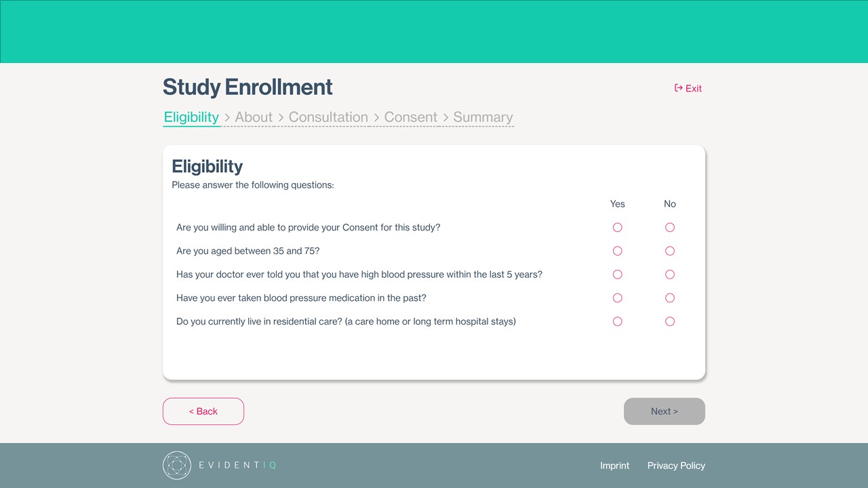Select Yes for providing Consent for this study

(617, 227)
